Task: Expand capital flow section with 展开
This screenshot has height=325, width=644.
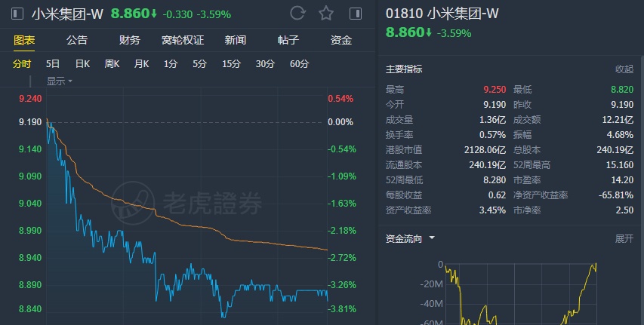Action: (624, 238)
